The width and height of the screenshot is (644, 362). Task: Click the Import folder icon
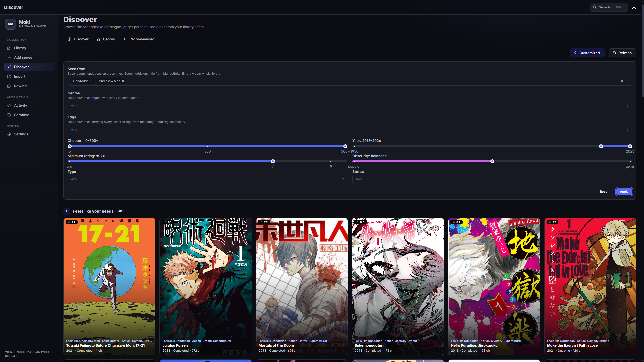pos(9,76)
